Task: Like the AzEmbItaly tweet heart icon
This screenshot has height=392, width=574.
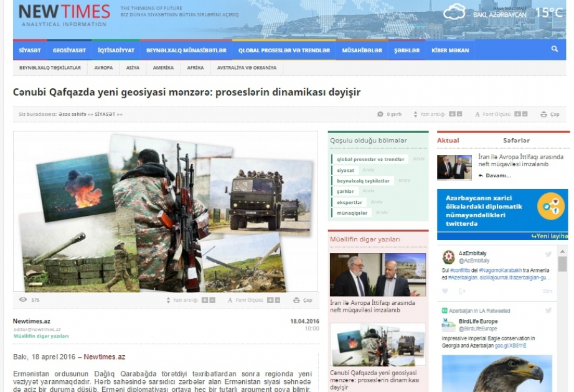Action: coord(445,291)
